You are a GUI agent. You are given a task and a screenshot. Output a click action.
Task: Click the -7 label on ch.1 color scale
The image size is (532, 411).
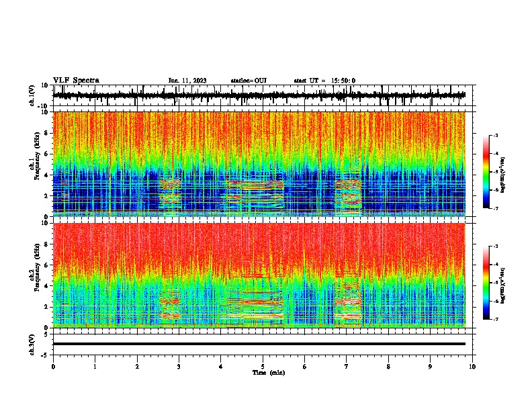(x=495, y=208)
